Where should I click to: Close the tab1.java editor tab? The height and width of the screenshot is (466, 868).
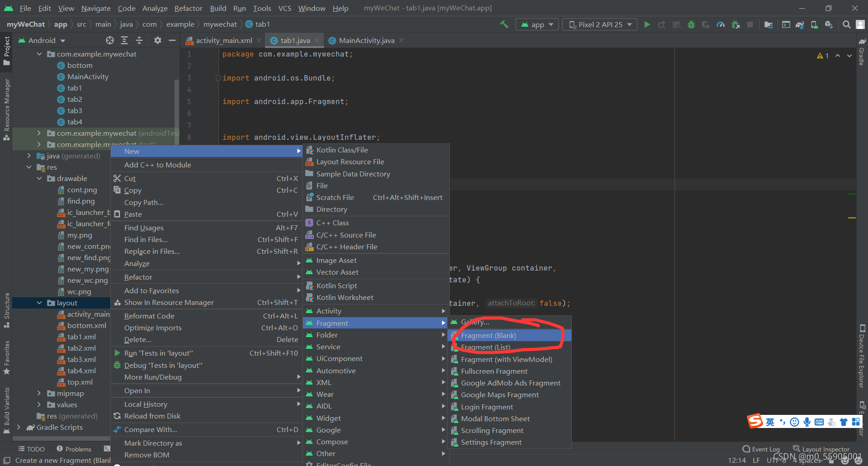tap(317, 40)
